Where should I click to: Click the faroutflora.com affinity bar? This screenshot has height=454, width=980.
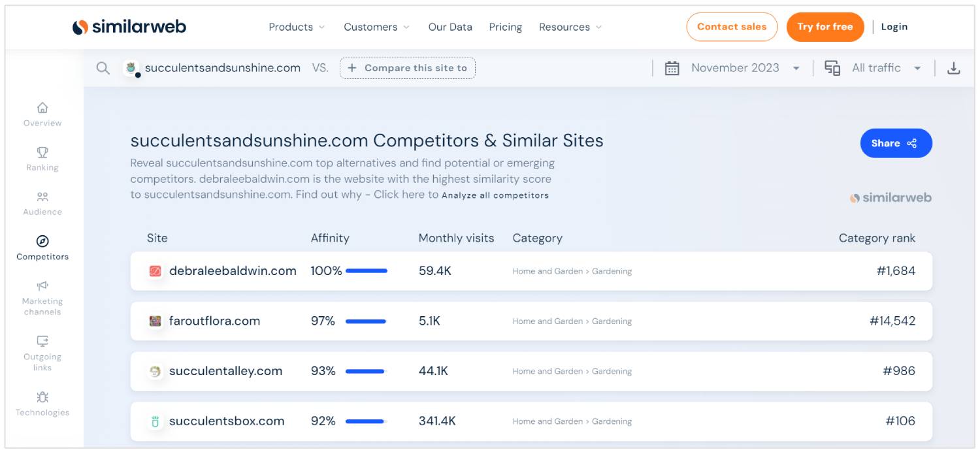(366, 321)
